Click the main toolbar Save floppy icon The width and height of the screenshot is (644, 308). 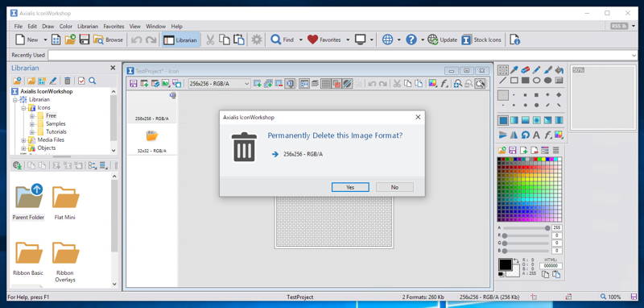point(85,40)
